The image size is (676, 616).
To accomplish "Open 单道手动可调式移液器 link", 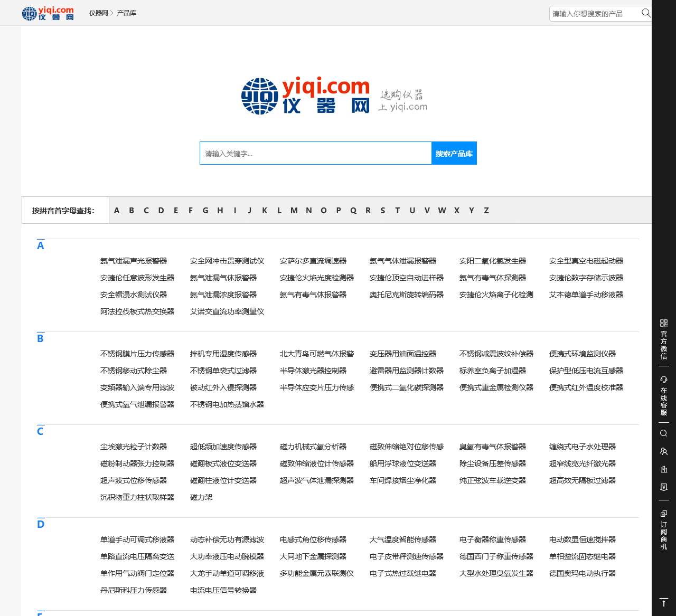I will [137, 539].
